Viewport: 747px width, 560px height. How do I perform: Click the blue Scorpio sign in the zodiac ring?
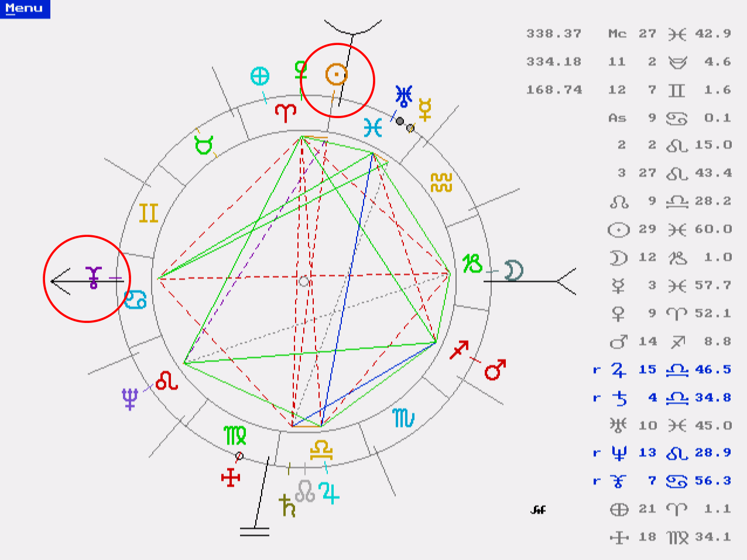403,418
